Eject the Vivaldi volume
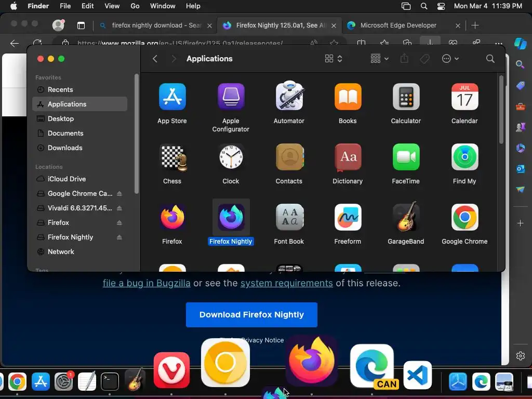Screen dimensions: 532x399 click(119, 208)
